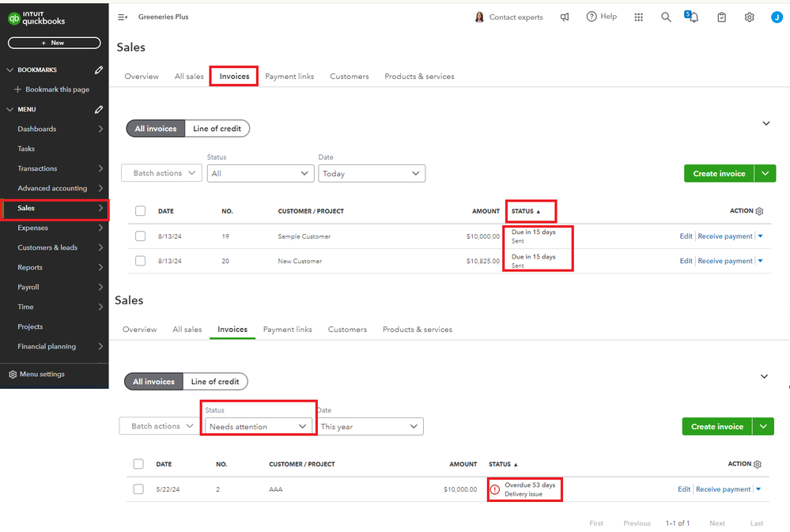Click the search magnifier icon
Image resolution: width=790 pixels, height=532 pixels.
point(666,17)
